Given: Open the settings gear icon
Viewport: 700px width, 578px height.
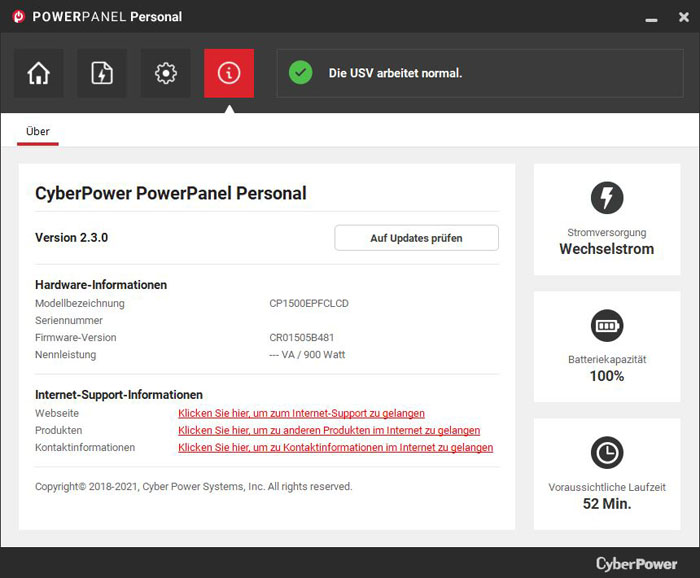Looking at the screenshot, I should click(166, 73).
